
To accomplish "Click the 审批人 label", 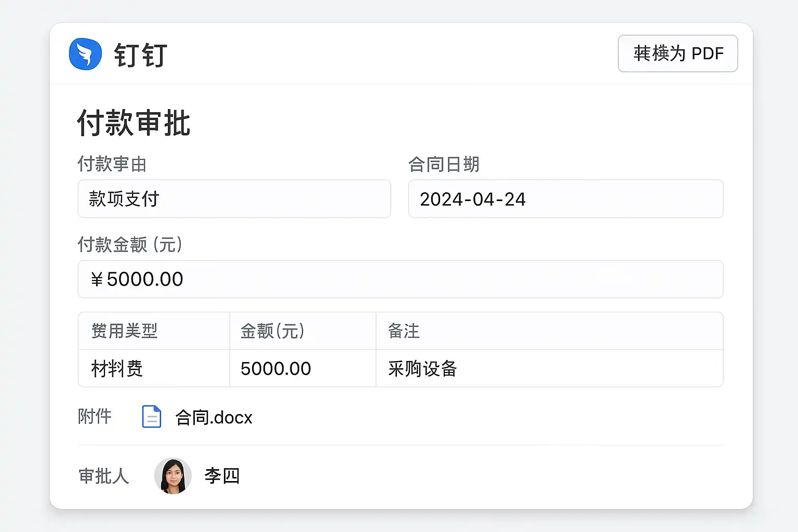I will tap(103, 476).
